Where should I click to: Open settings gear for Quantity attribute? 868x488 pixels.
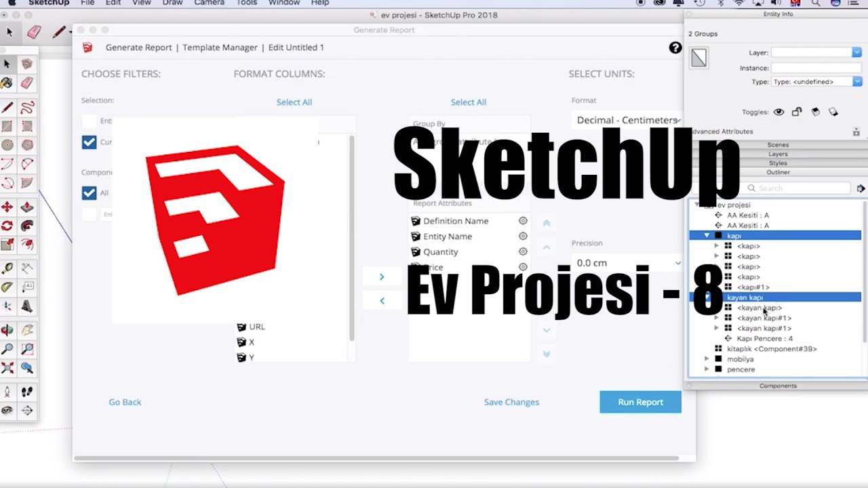(523, 251)
